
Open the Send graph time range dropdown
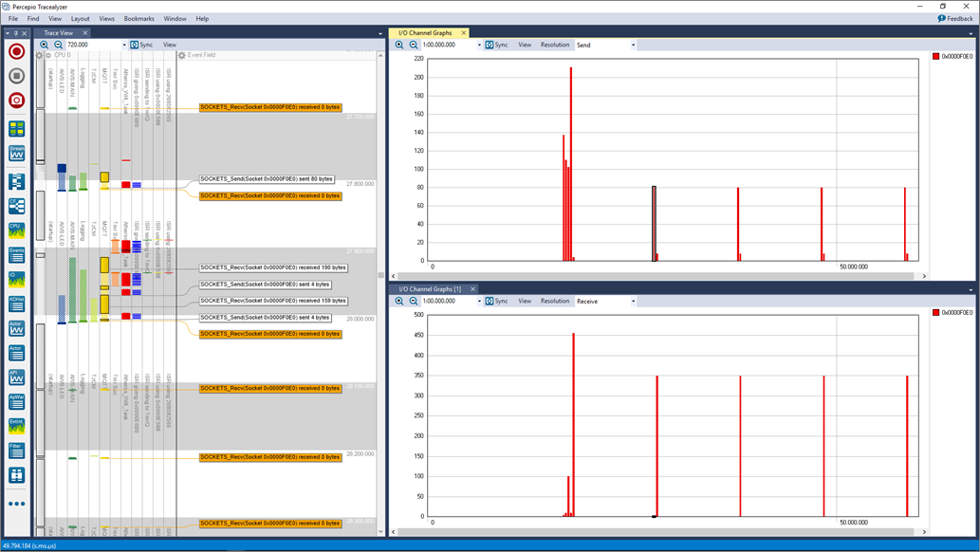[x=479, y=45]
